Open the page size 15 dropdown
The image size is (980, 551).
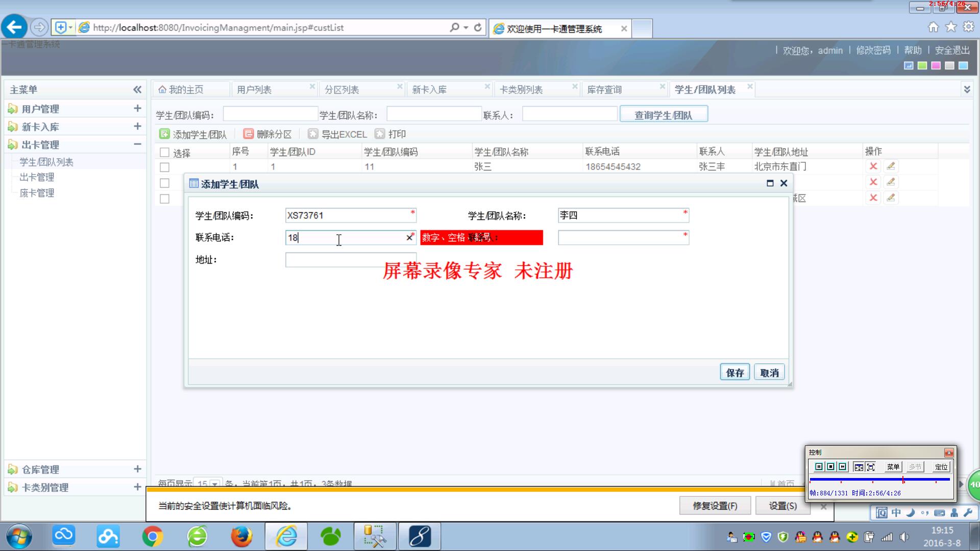coord(215,483)
